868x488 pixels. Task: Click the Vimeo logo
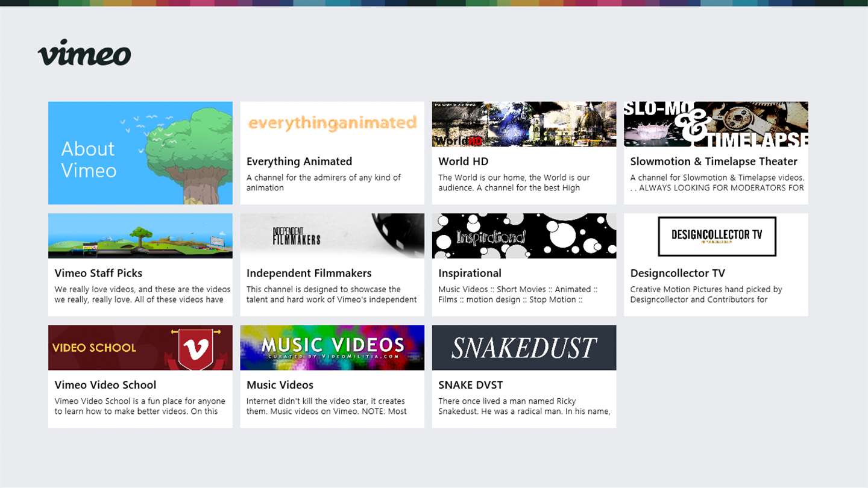pyautogui.click(x=84, y=53)
